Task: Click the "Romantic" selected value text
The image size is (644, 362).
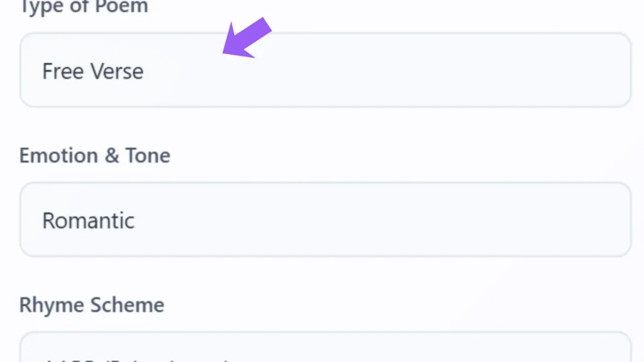Action: pyautogui.click(x=88, y=221)
